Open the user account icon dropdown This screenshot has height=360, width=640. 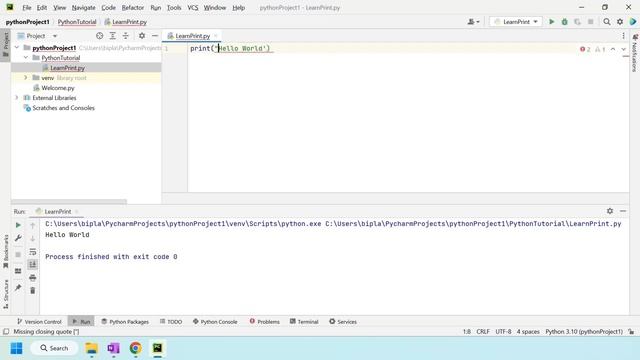(473, 22)
